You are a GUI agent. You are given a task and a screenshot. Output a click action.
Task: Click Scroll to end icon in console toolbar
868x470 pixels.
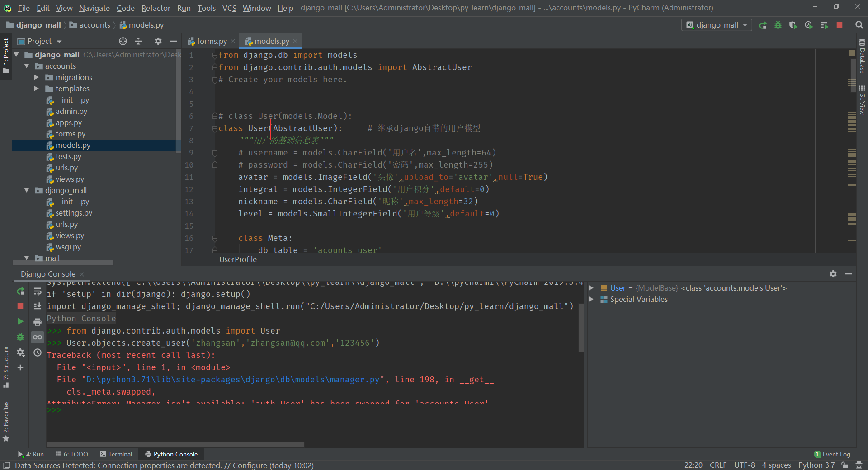coord(38,306)
